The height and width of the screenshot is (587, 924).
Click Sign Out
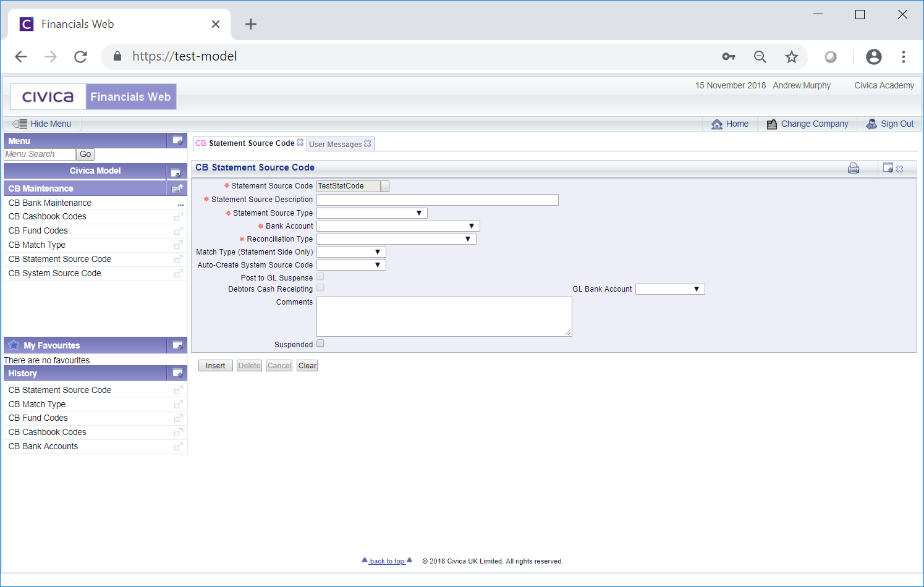(890, 124)
